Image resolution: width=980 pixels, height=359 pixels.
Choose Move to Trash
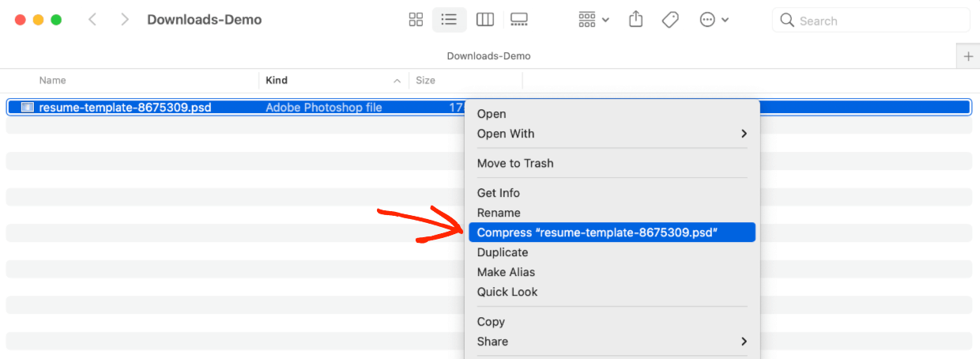click(612, 164)
